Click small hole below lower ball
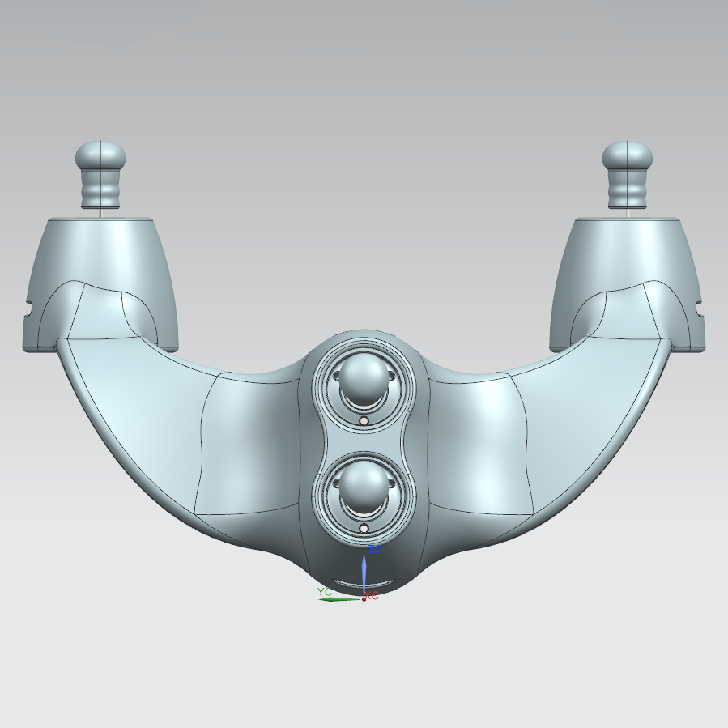Image resolution: width=728 pixels, height=728 pixels. pos(364,528)
